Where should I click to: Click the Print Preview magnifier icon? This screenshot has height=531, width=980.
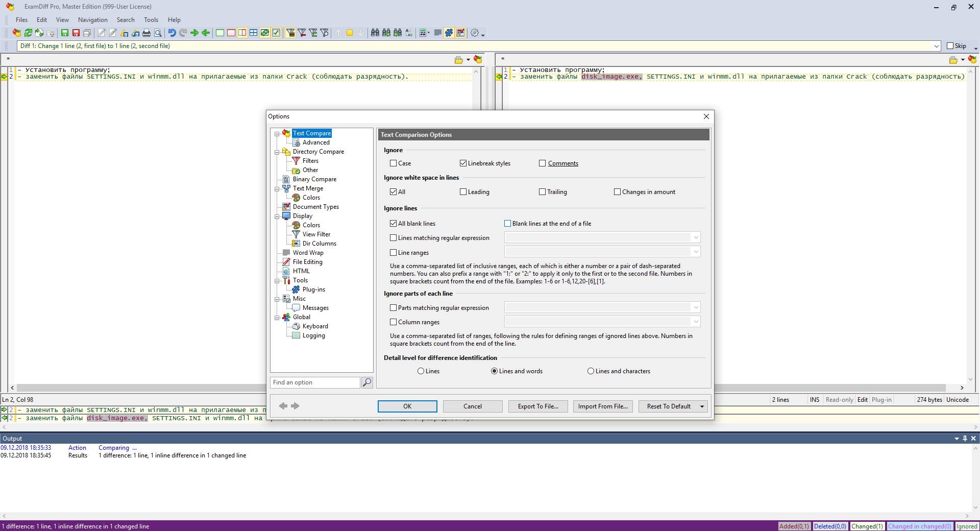pos(158,33)
